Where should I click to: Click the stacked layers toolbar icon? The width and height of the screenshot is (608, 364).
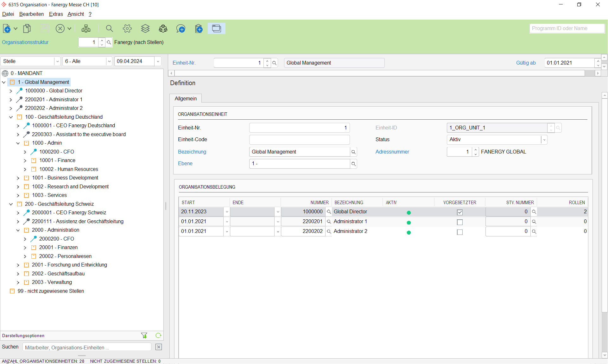[145, 29]
